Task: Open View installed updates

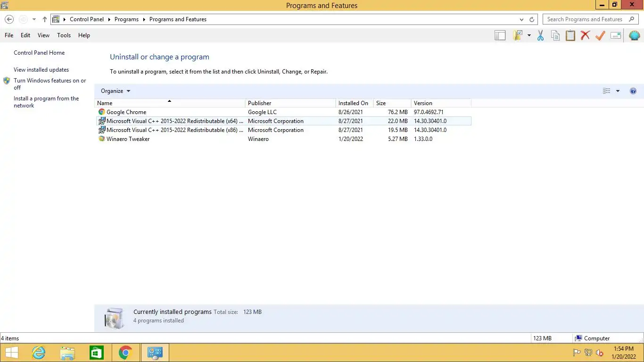Action: coord(41,70)
